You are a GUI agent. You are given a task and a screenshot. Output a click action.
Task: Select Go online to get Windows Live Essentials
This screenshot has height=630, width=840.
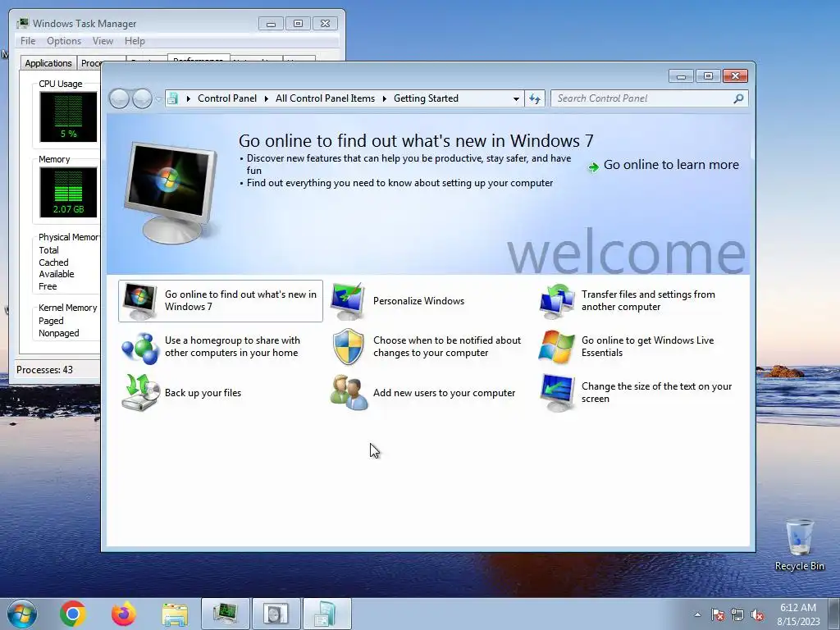click(637, 347)
